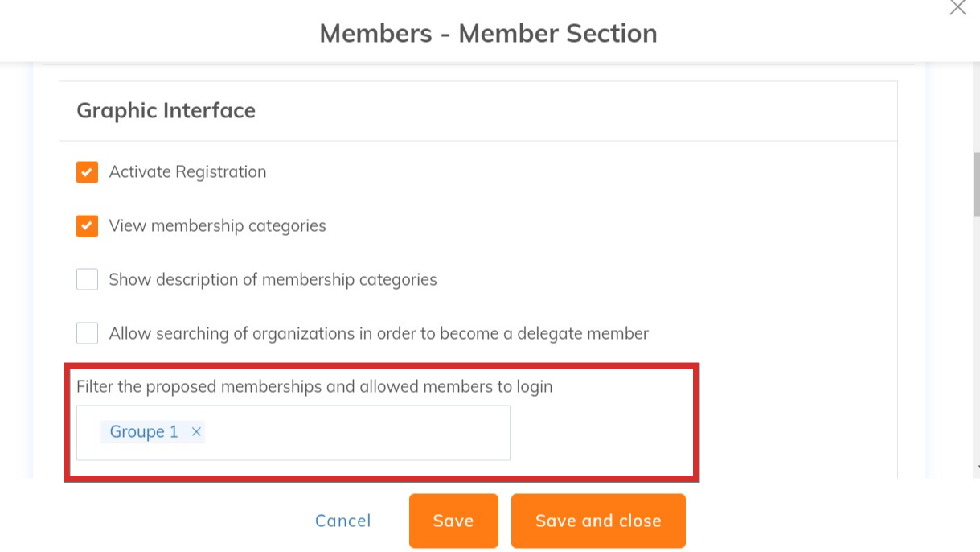Image resolution: width=980 pixels, height=552 pixels.
Task: Click the View membership categories label text
Action: 217,226
